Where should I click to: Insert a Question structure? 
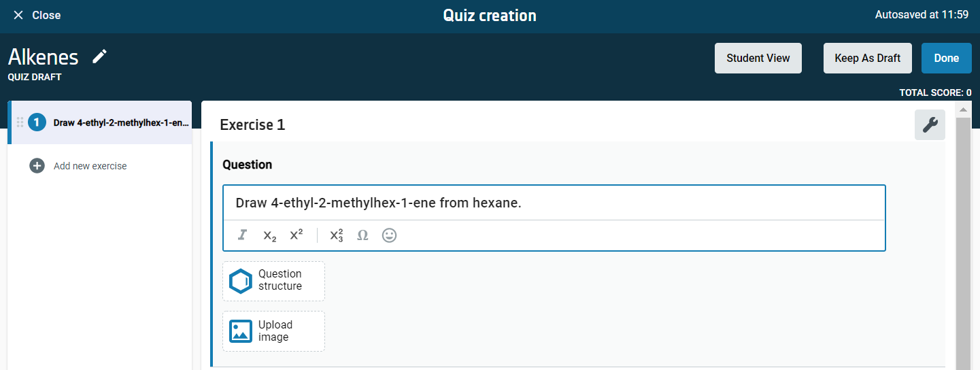point(273,281)
